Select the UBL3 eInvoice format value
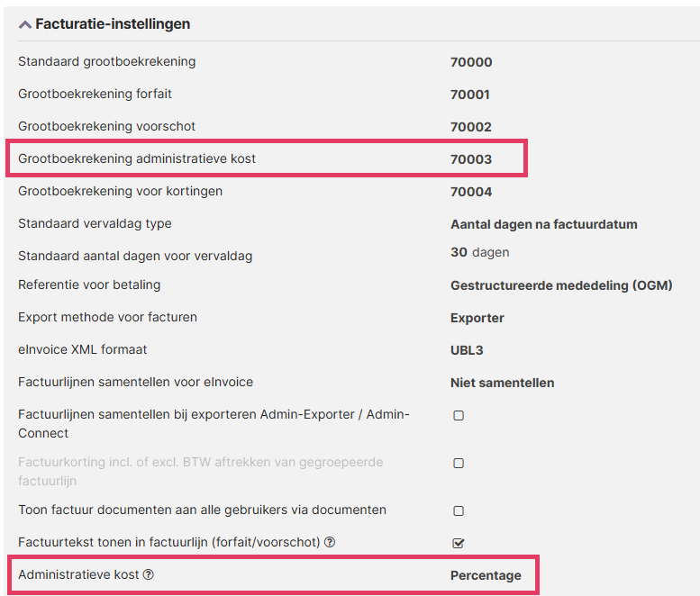700x596 pixels. 467,350
